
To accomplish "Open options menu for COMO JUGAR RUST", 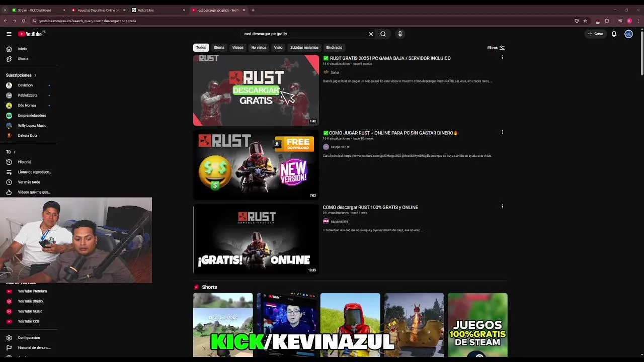I will point(502,132).
